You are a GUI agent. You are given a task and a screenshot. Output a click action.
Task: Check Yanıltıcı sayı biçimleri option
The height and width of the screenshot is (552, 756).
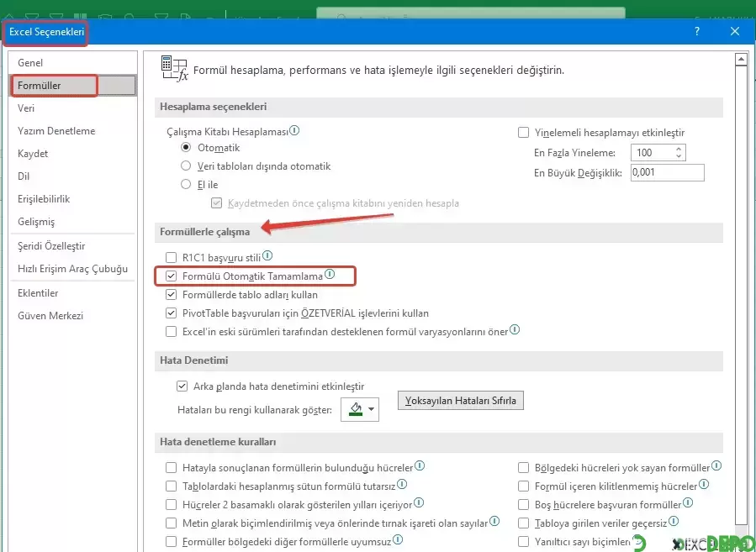(523, 541)
